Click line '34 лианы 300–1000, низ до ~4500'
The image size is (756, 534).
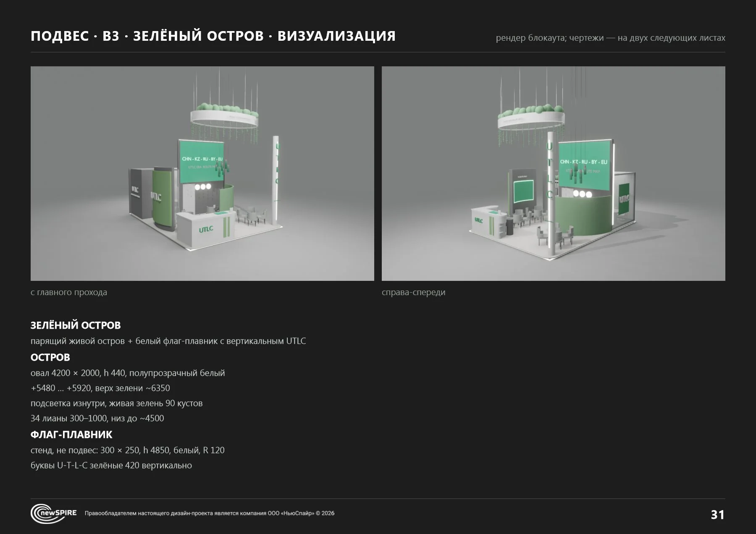(x=97, y=418)
